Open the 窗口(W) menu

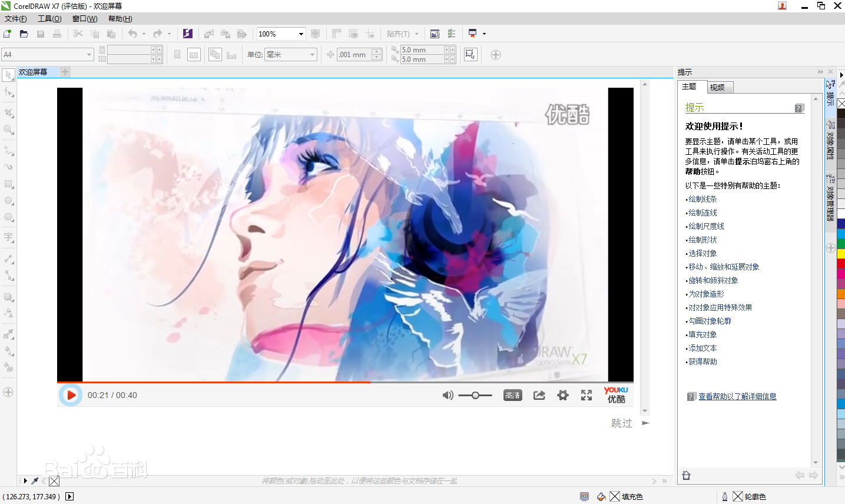tap(85, 19)
